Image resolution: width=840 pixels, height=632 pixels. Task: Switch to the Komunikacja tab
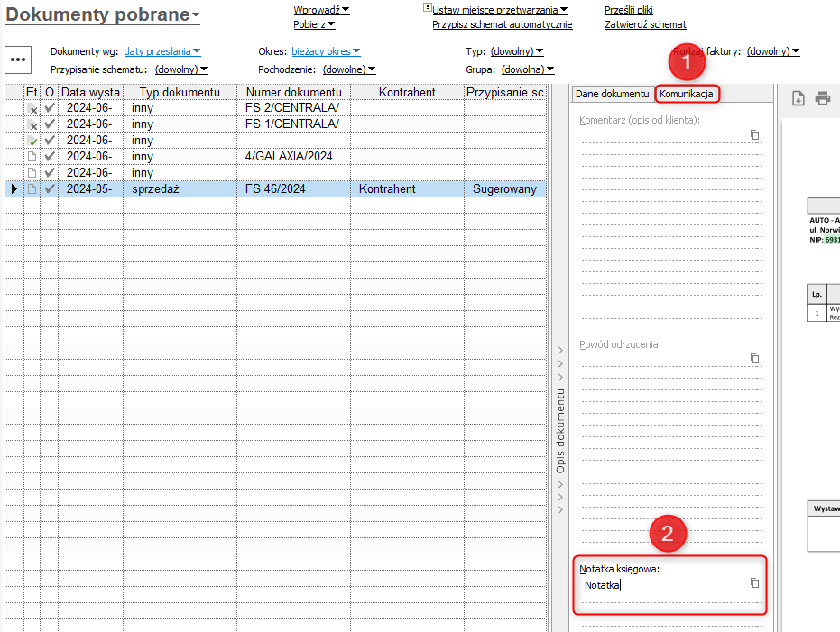point(687,94)
